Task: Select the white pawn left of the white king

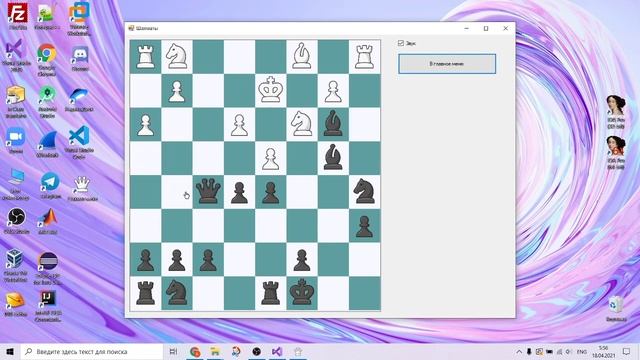Action: tap(177, 91)
